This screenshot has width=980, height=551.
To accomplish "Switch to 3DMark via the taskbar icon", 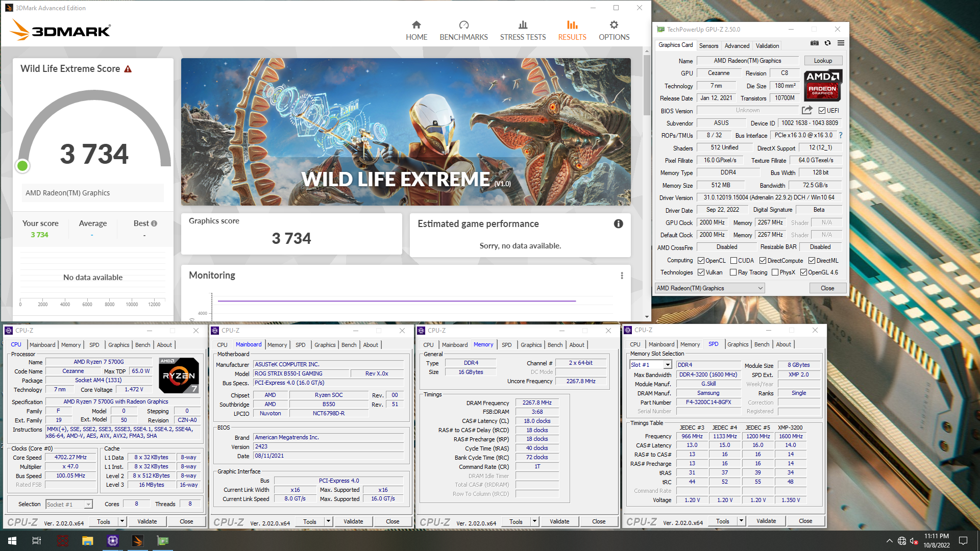I will pyautogui.click(x=137, y=541).
